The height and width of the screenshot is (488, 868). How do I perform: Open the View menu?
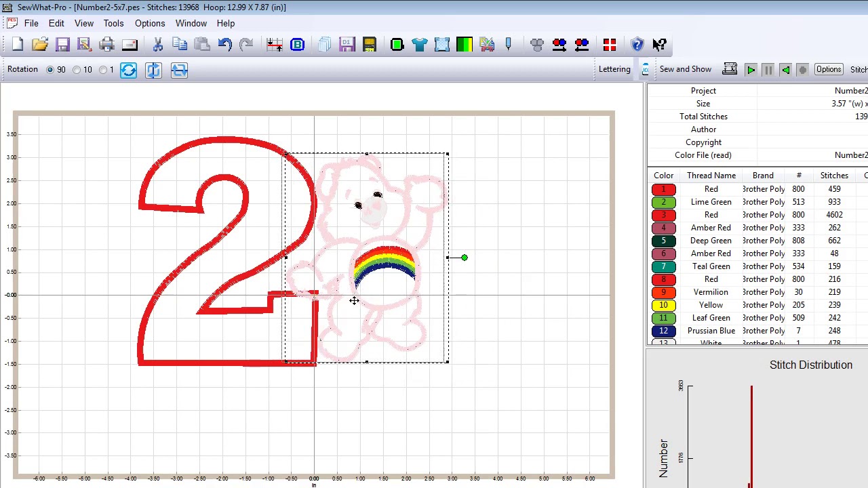pos(84,23)
